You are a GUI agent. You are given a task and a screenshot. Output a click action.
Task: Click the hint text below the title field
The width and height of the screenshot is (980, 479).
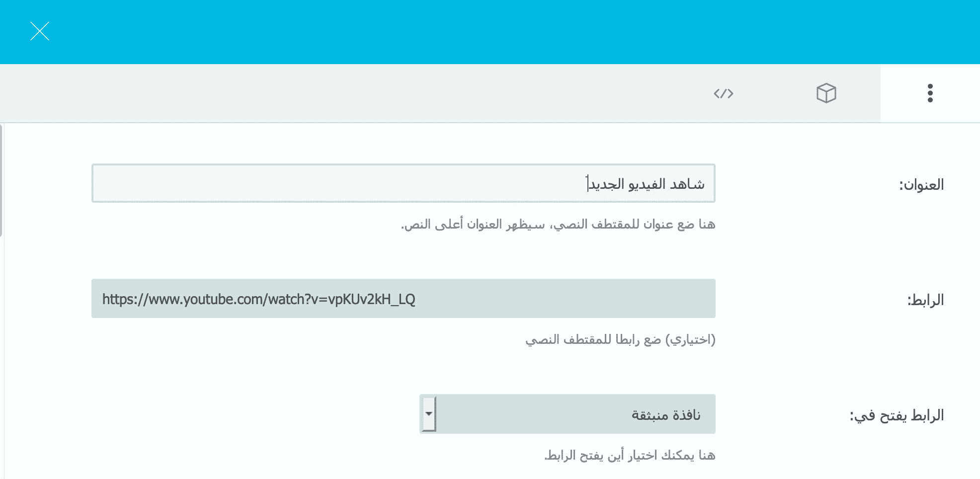click(558, 225)
